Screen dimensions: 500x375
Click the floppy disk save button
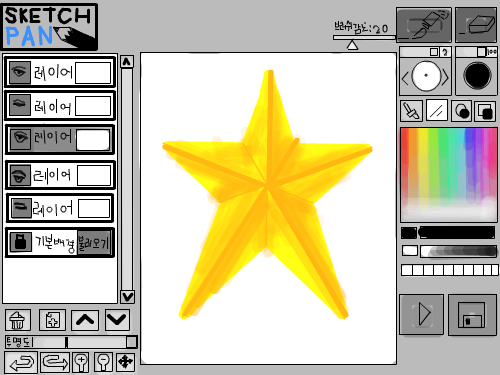tap(472, 315)
